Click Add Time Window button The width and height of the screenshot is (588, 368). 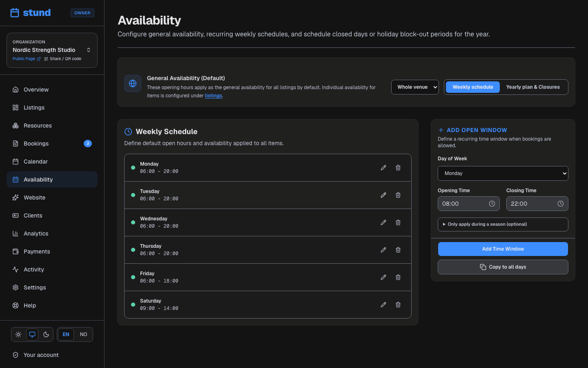503,249
